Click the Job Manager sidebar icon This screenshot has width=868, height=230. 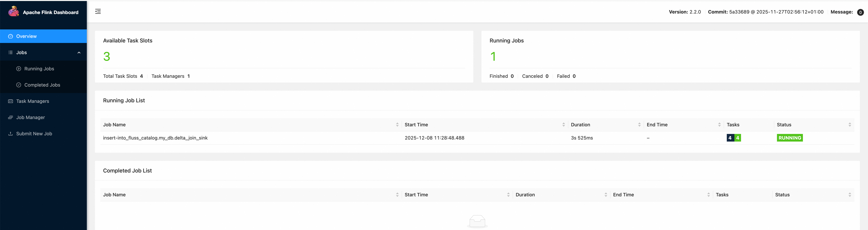pos(11,117)
